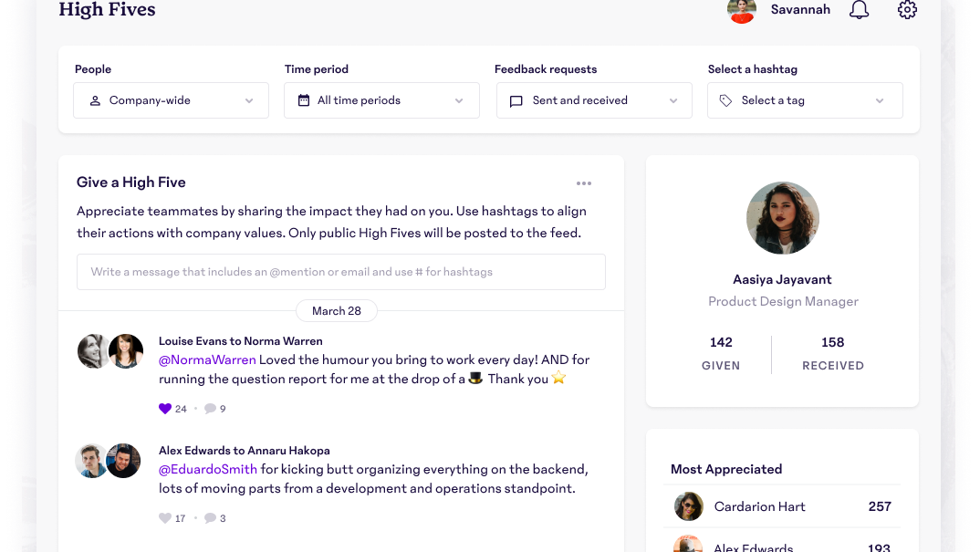This screenshot has width=980, height=552.
Task: Like Alex Edwards' High Five with the heart
Action: click(165, 518)
